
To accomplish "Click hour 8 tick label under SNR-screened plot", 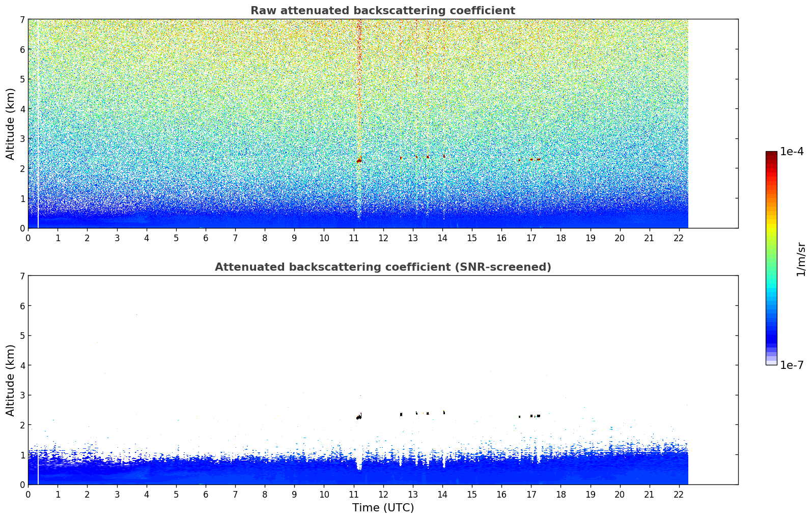I will (x=265, y=494).
